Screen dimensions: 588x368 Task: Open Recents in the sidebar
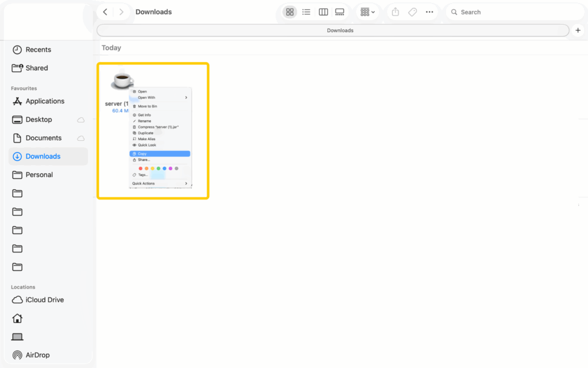pos(48,49)
